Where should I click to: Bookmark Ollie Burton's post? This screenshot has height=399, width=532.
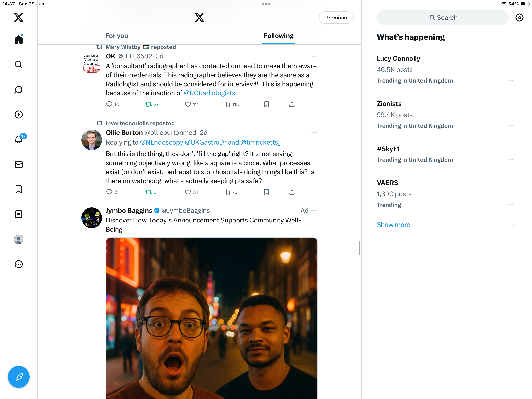click(266, 192)
